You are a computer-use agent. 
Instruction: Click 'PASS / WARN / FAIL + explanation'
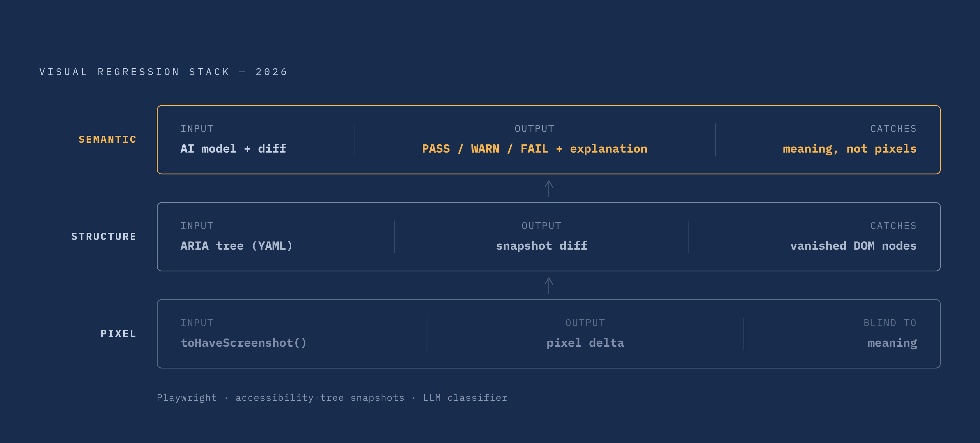(x=535, y=148)
